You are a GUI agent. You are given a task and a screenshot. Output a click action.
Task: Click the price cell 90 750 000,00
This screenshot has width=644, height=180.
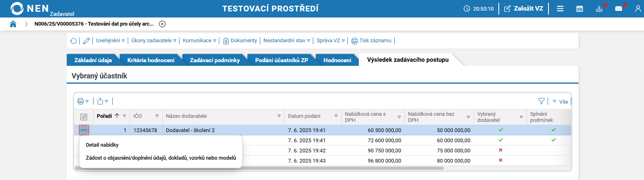tap(384, 151)
